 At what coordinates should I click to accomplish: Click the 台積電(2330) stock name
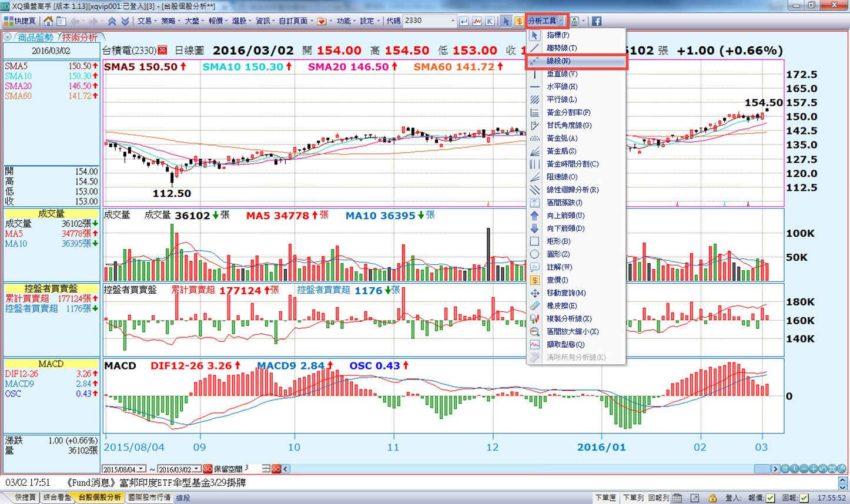pyautogui.click(x=129, y=51)
